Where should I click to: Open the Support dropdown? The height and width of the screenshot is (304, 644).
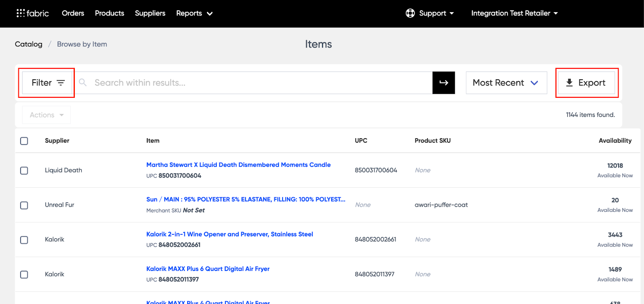coord(436,13)
